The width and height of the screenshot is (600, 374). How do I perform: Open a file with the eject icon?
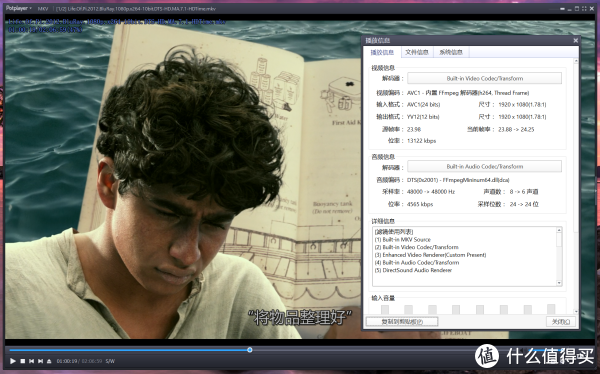[x=49, y=361]
